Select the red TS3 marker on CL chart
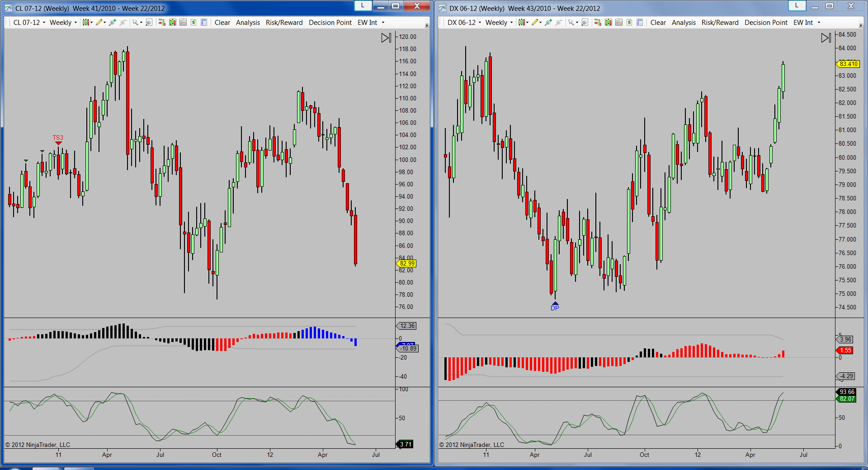Viewport: 868px width, 470px height. (x=58, y=140)
